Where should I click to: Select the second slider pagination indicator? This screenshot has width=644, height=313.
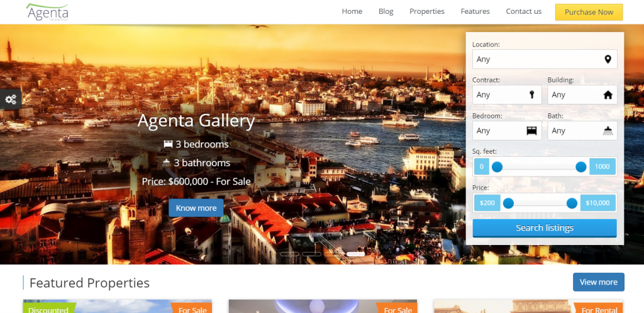[x=312, y=254]
